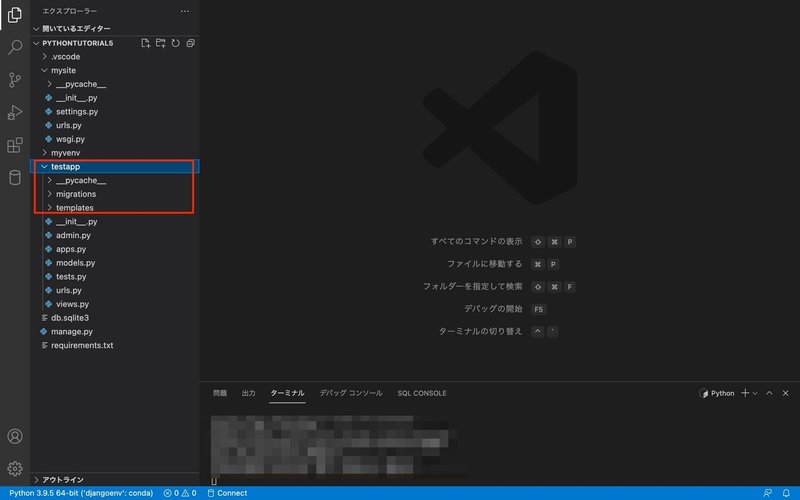
Task: Open the Search view in the activity bar
Action: pyautogui.click(x=15, y=47)
